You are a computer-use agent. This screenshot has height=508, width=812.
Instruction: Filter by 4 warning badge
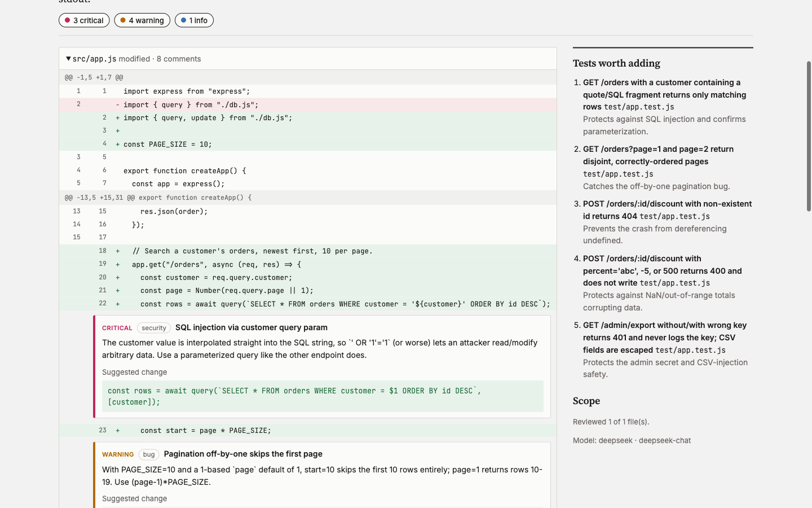[x=142, y=20]
